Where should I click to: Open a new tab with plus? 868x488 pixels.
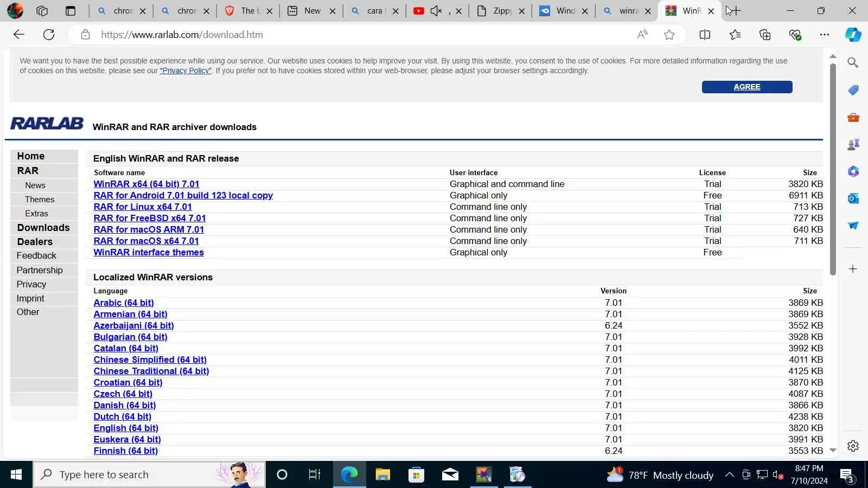point(736,11)
